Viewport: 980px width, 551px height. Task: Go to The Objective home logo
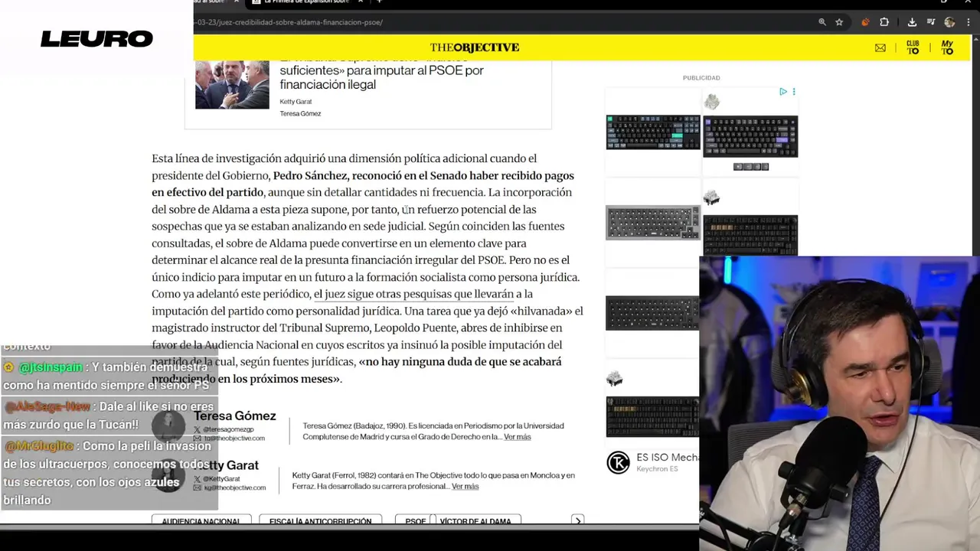475,47
